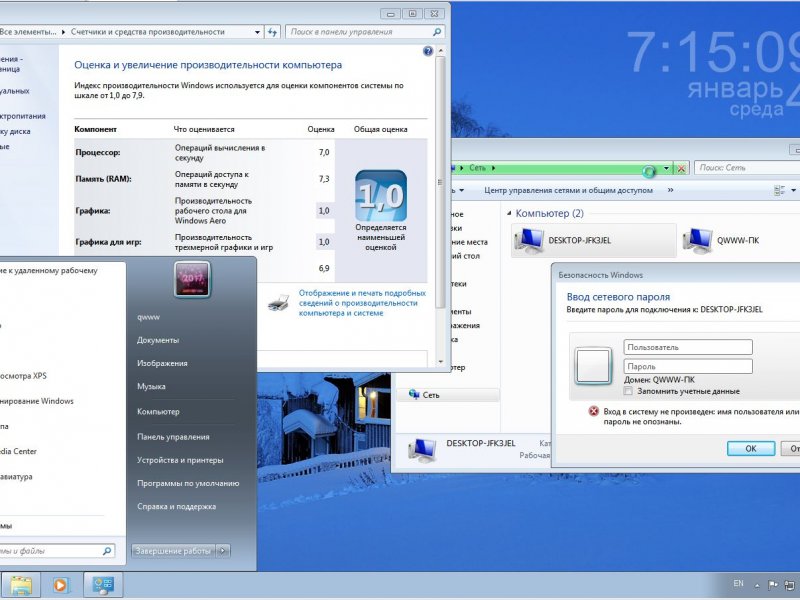Click the printer icon beside the print link
The image size is (800, 600).
(279, 303)
